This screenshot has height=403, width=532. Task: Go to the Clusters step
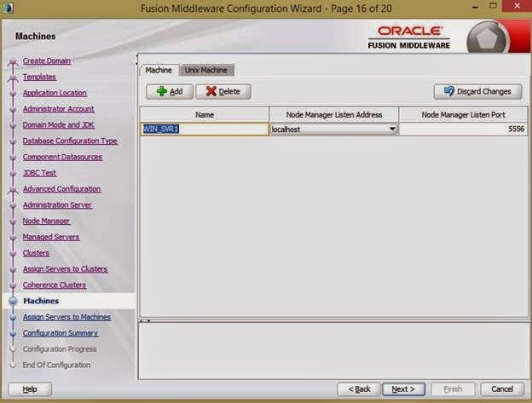pos(36,253)
